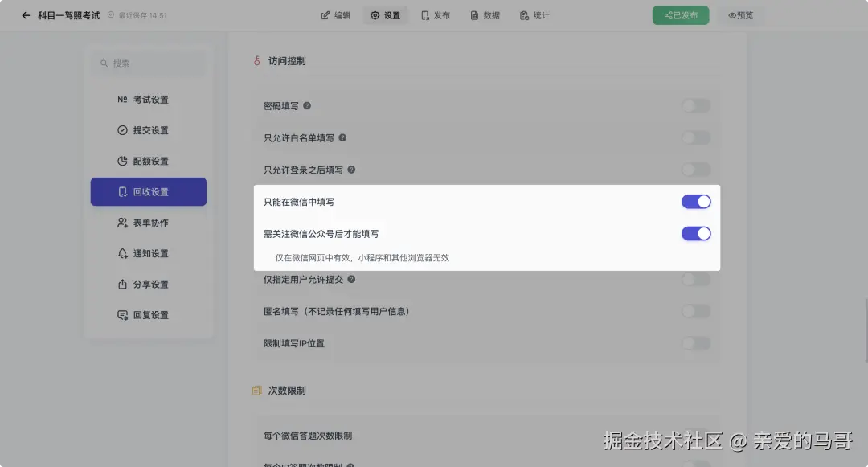This screenshot has width=868, height=467.
Task: Open the 编辑 tab
Action: click(x=335, y=15)
